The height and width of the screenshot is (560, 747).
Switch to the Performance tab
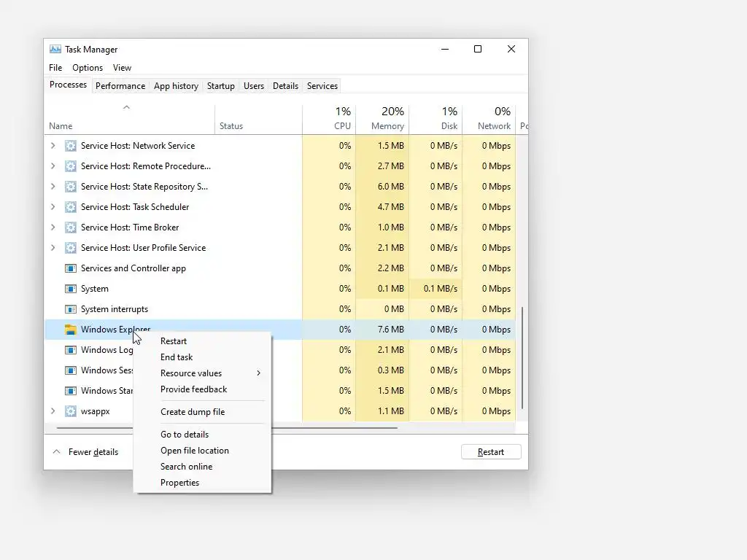coord(120,86)
